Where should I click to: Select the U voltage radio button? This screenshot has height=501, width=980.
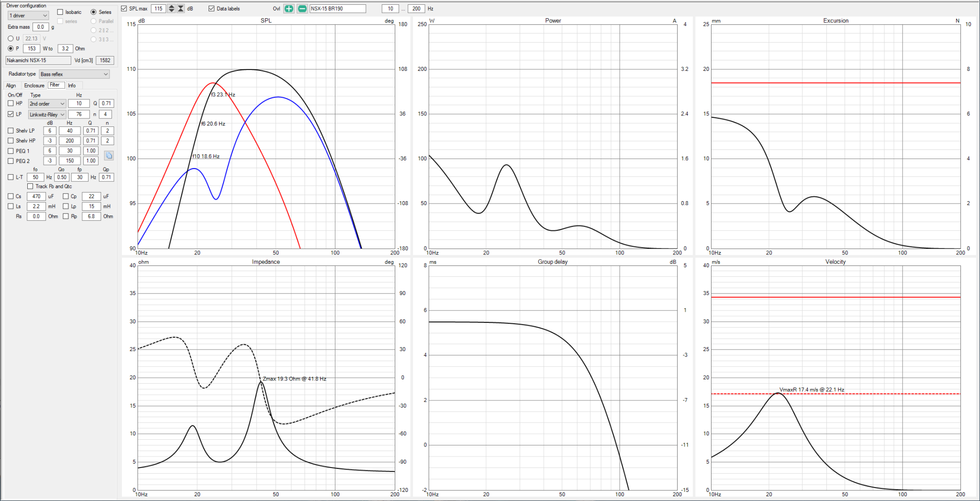[x=11, y=38]
